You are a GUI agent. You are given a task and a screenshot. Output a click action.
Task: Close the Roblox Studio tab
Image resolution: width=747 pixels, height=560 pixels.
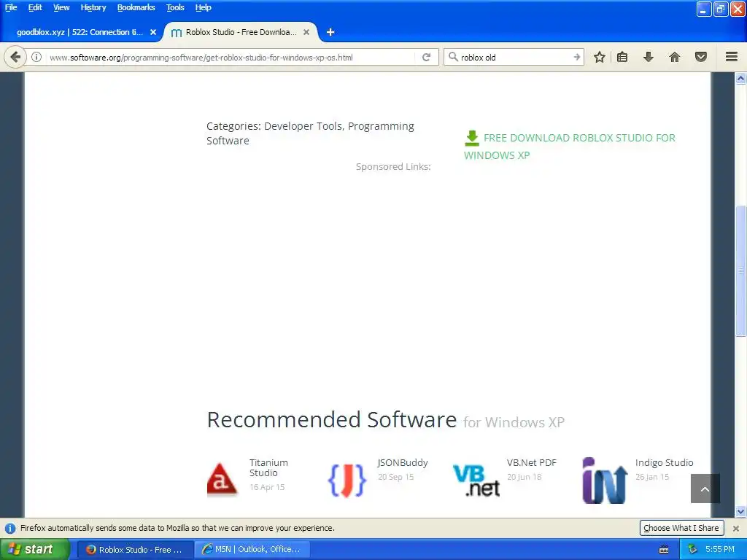click(x=306, y=32)
